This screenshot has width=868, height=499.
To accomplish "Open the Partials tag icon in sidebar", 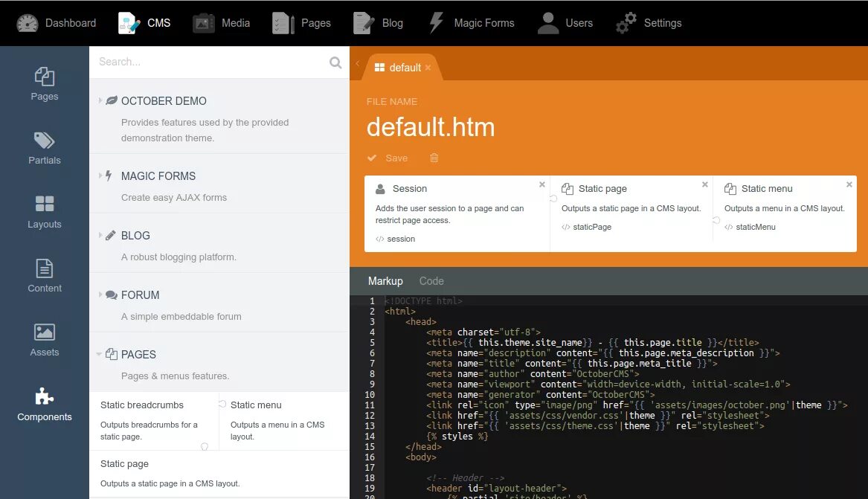I will (x=45, y=141).
